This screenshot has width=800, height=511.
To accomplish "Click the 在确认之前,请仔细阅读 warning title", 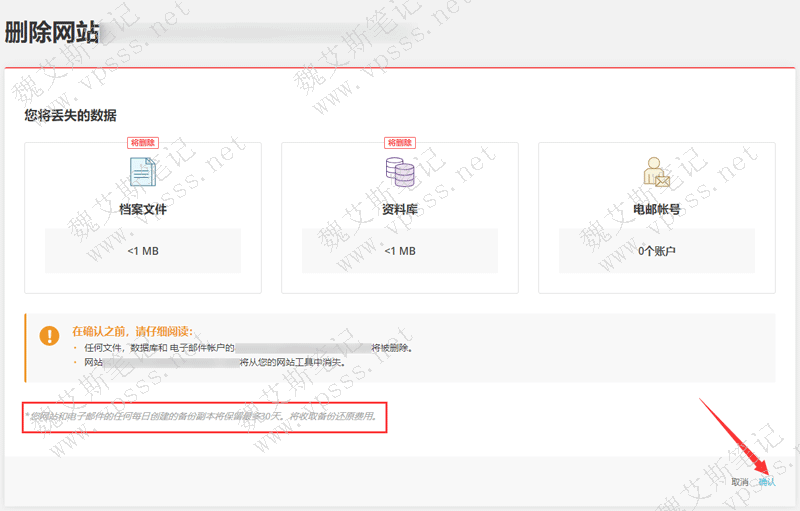I will (x=132, y=329).
